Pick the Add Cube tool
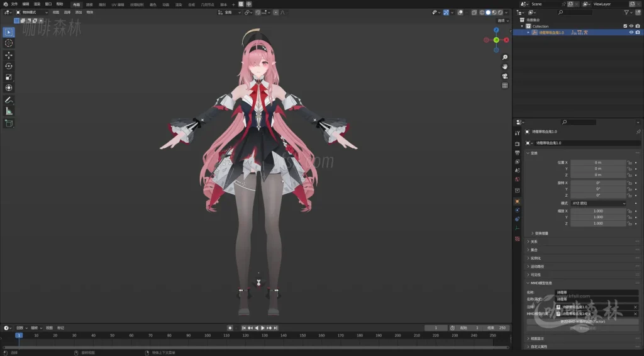This screenshot has height=356, width=644. (x=9, y=123)
